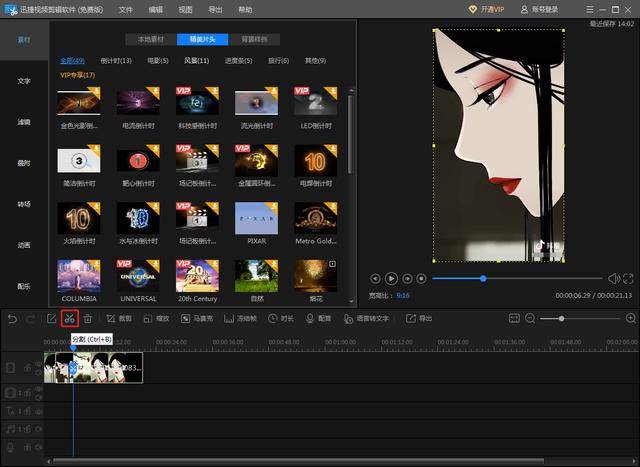This screenshot has height=467, width=640.
Task: Open the voiceover (配音) microphone tool
Action: 318,318
